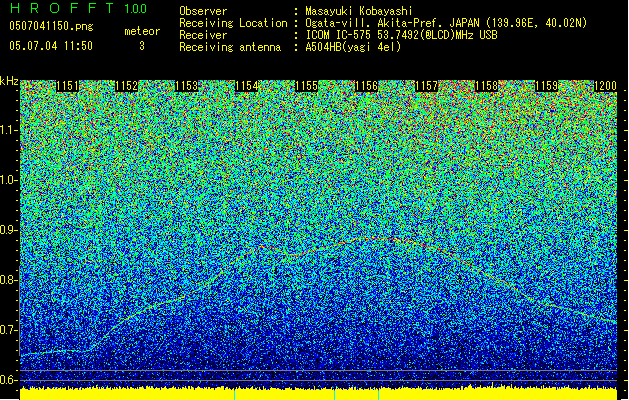The image size is (629, 400).
Task: Click the 1159 time marker
Action: coord(546,86)
